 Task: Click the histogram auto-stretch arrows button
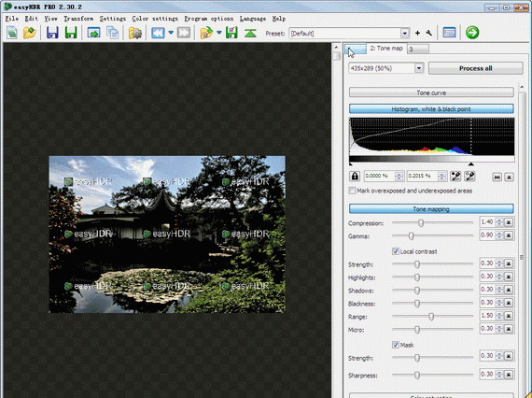point(497,177)
